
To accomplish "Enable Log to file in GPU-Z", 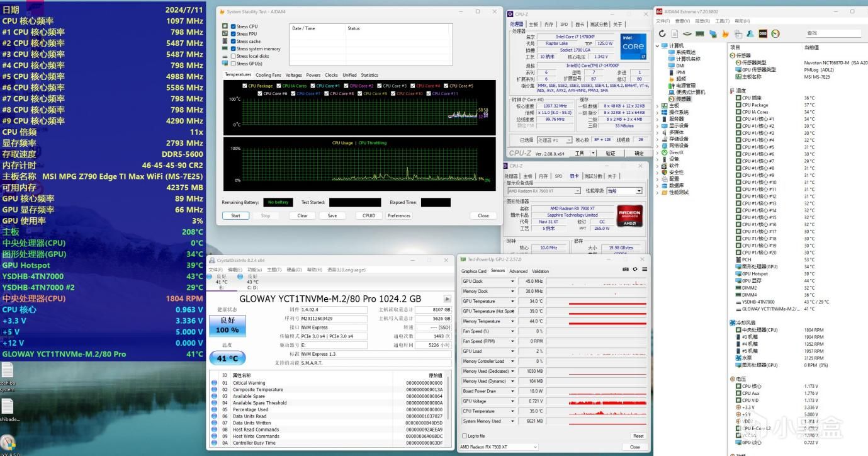I will pyautogui.click(x=464, y=436).
